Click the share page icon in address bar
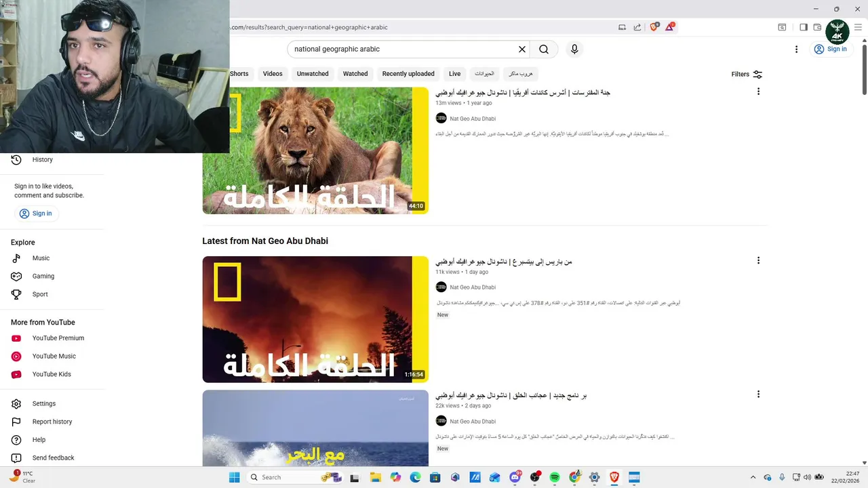868x488 pixels. pyautogui.click(x=637, y=27)
